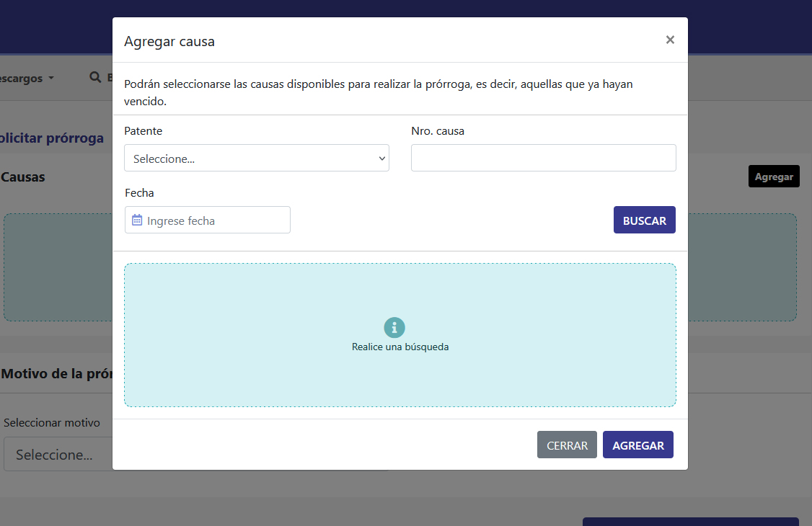
Task: Click the magnifier search icon in top bar
Action: click(x=94, y=77)
